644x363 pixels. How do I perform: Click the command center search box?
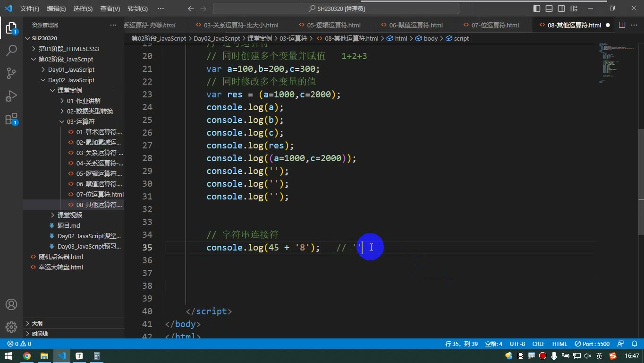(336, 9)
